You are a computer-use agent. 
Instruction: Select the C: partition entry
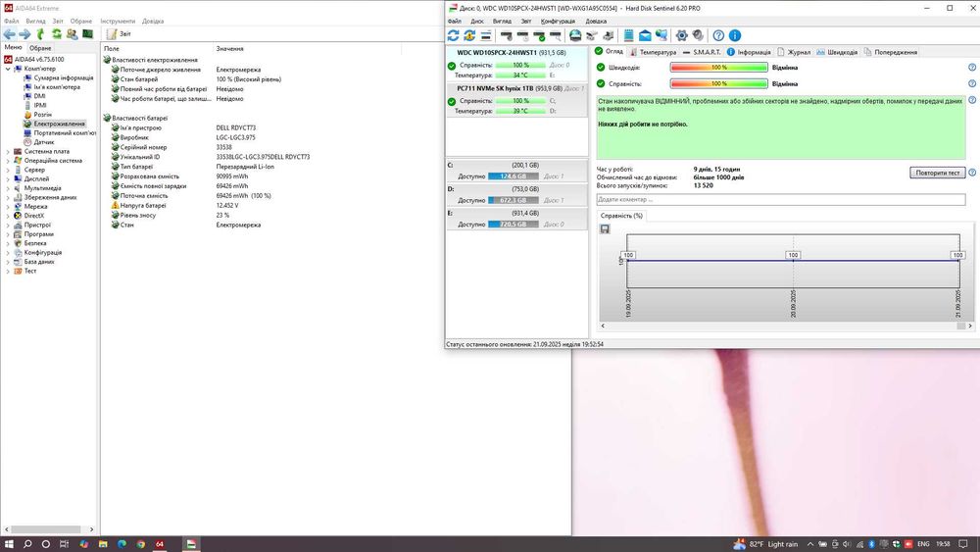[516, 171]
